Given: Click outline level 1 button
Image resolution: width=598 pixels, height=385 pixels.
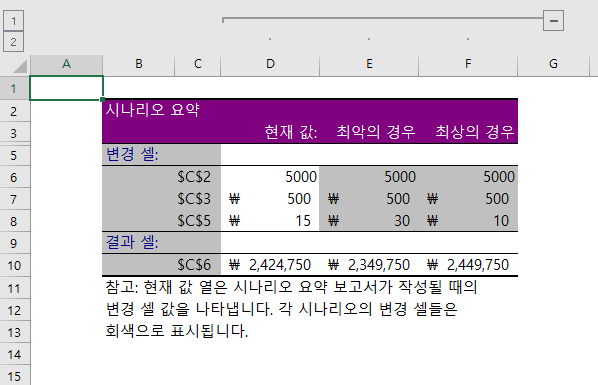Looking at the screenshot, I should tap(13, 21).
